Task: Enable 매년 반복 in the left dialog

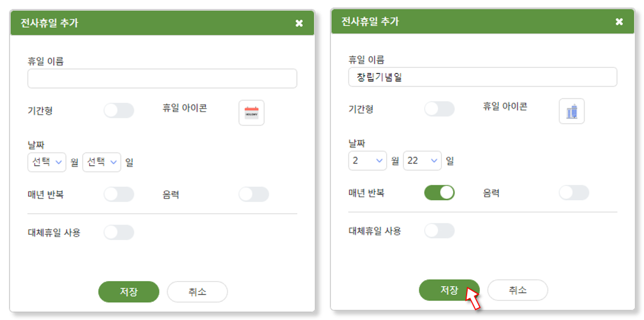Action: click(119, 194)
